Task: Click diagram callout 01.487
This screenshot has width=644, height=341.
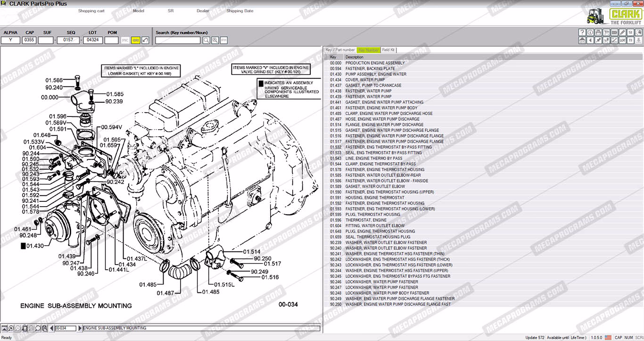Action: tap(166, 293)
